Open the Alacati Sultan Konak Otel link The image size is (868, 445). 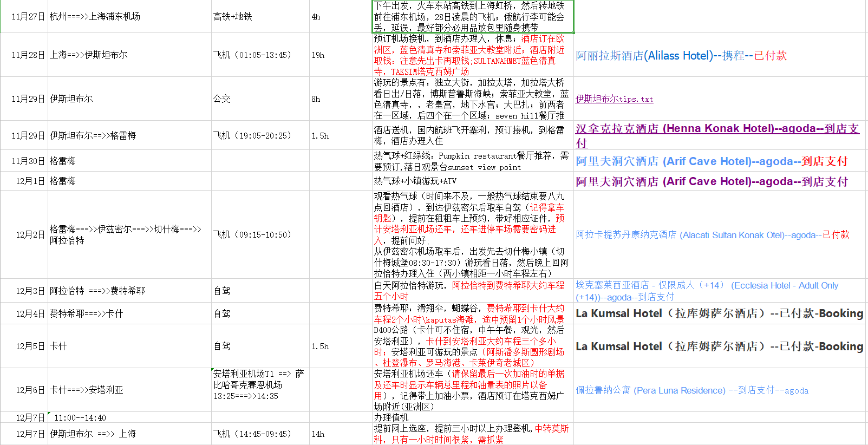click(713, 235)
